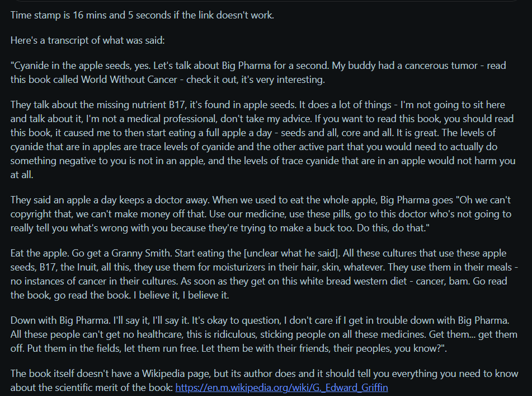The image size is (532, 396).
Task: Click the word 'moisturizers'
Action: [x=238, y=267]
